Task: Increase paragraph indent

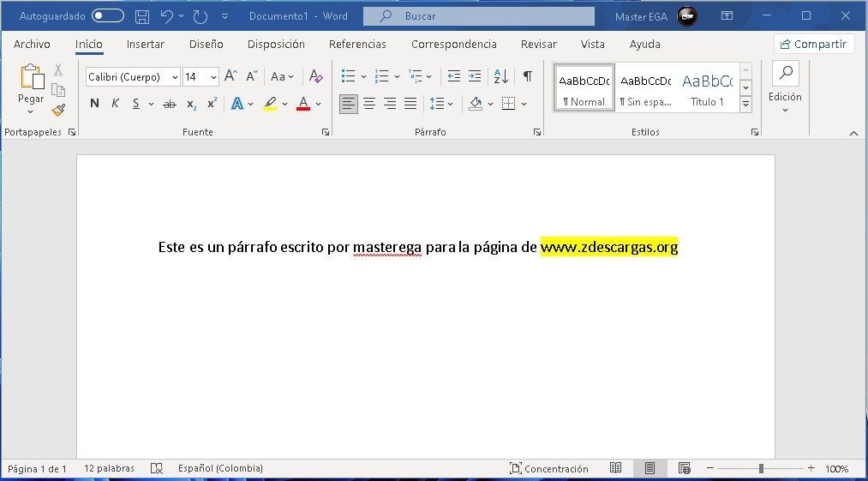Action: [x=475, y=76]
